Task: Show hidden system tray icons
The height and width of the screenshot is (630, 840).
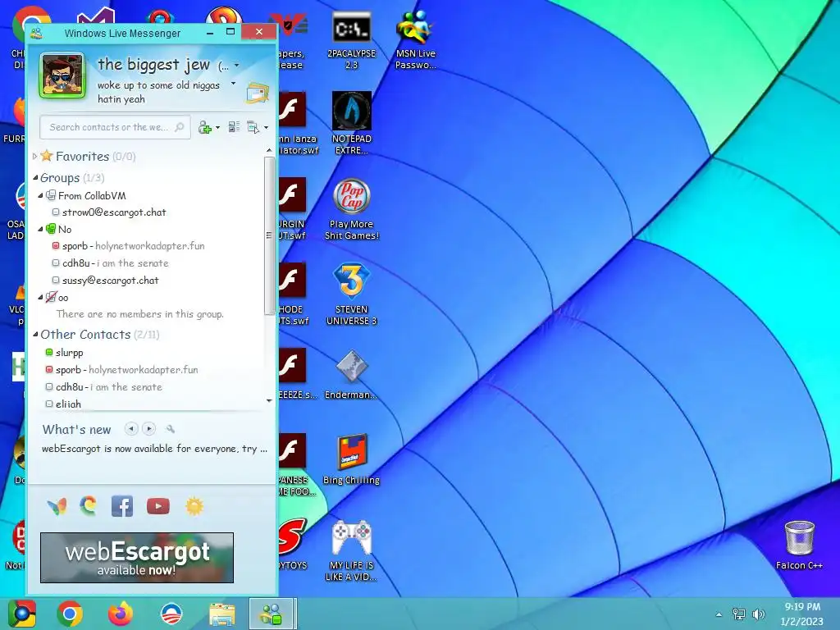Action: pyautogui.click(x=719, y=614)
